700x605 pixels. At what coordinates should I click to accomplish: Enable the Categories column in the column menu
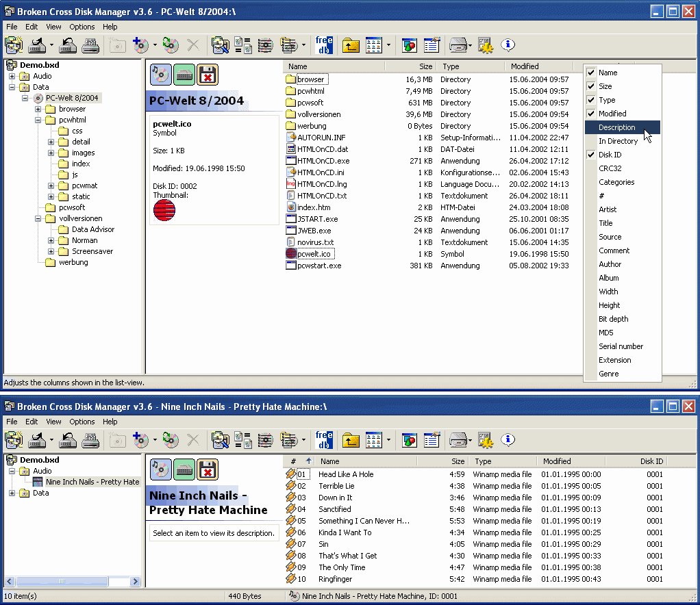click(x=623, y=182)
